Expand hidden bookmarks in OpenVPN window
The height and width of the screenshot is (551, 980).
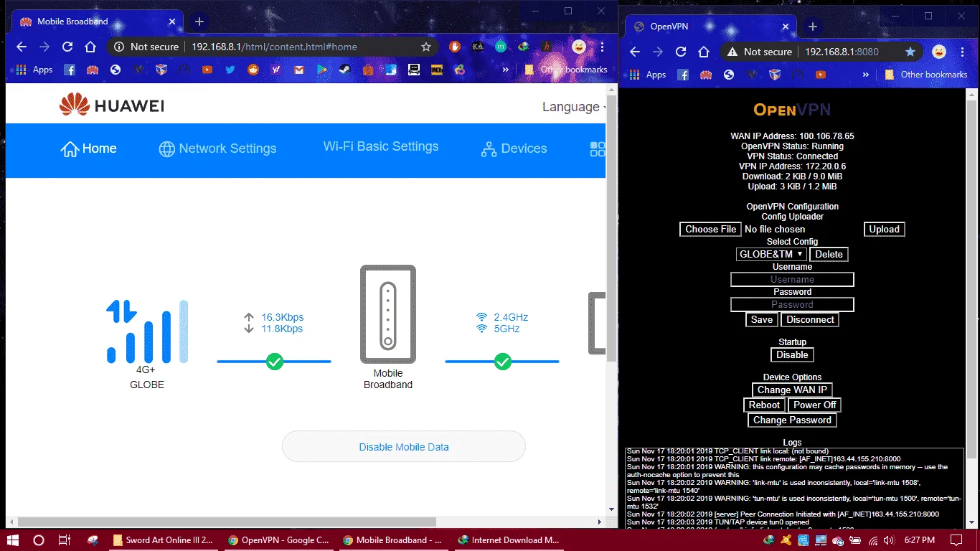[866, 75]
